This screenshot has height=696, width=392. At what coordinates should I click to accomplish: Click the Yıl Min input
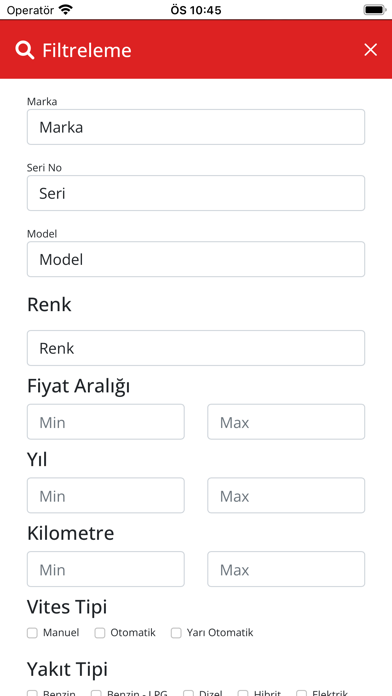click(x=106, y=495)
